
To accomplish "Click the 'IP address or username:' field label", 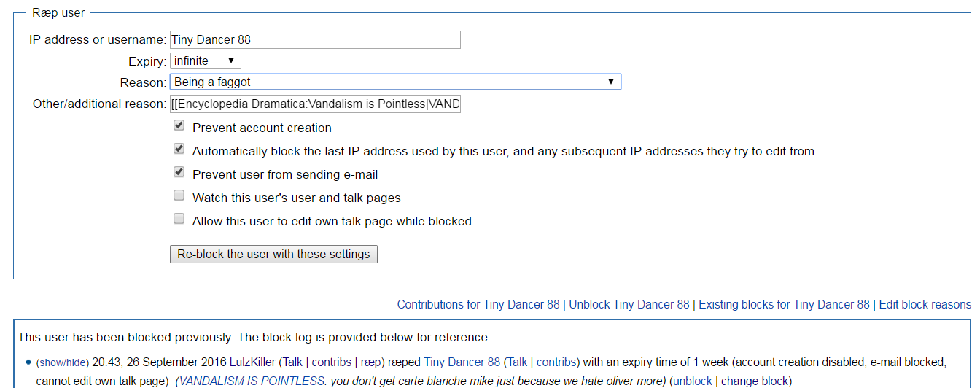I will click(98, 39).
